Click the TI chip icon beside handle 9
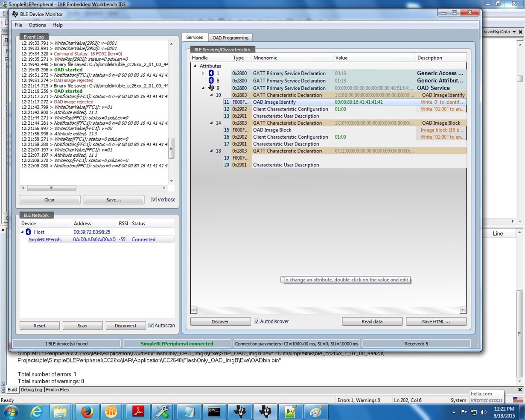The width and height of the screenshot is (525, 420). (211, 88)
